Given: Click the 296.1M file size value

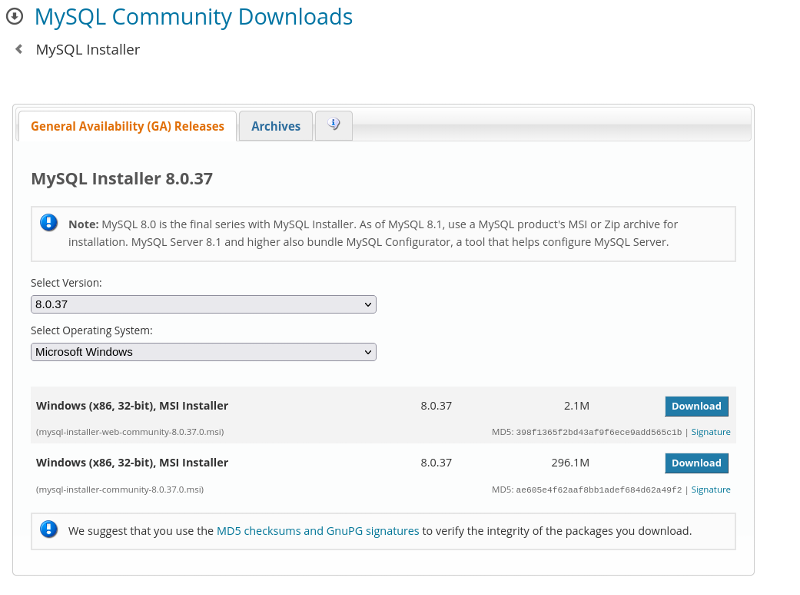Looking at the screenshot, I should point(570,463).
